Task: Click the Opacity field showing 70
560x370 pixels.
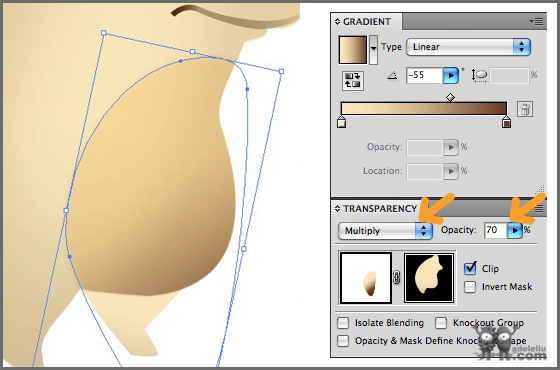Action: [496, 230]
